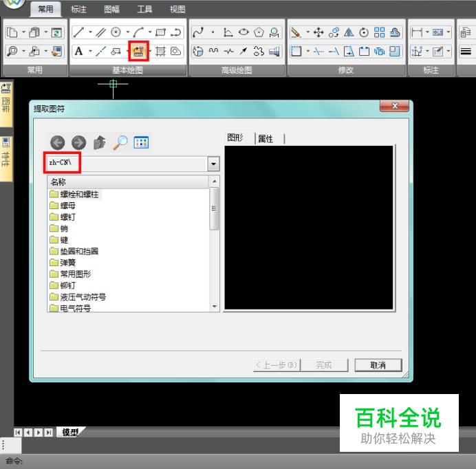Open the 常用 ribbon tab

(x=45, y=9)
